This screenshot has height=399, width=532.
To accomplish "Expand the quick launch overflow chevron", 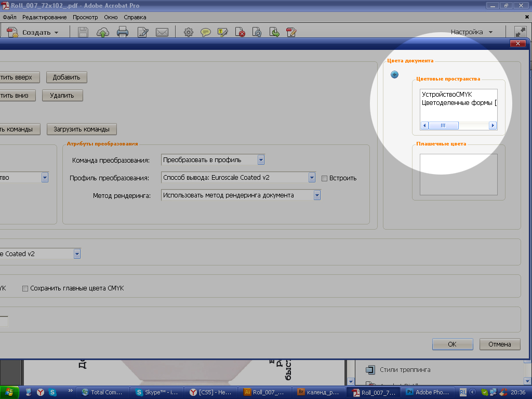I will (70, 391).
